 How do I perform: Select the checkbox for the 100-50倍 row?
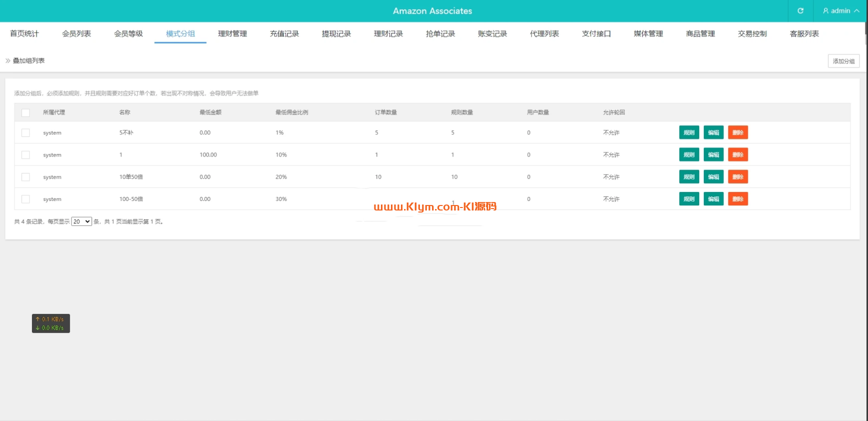point(26,199)
